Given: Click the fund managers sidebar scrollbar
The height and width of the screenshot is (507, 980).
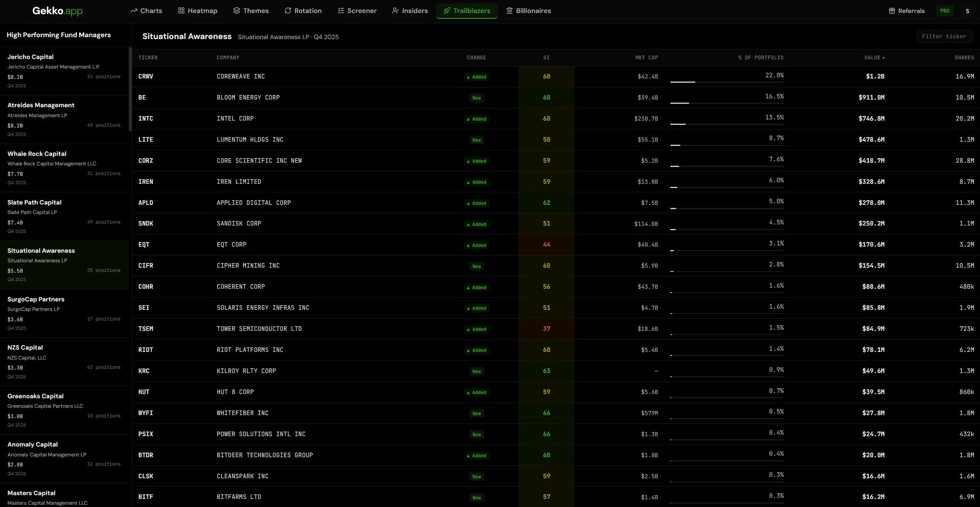Looking at the screenshot, I should (x=130, y=89).
